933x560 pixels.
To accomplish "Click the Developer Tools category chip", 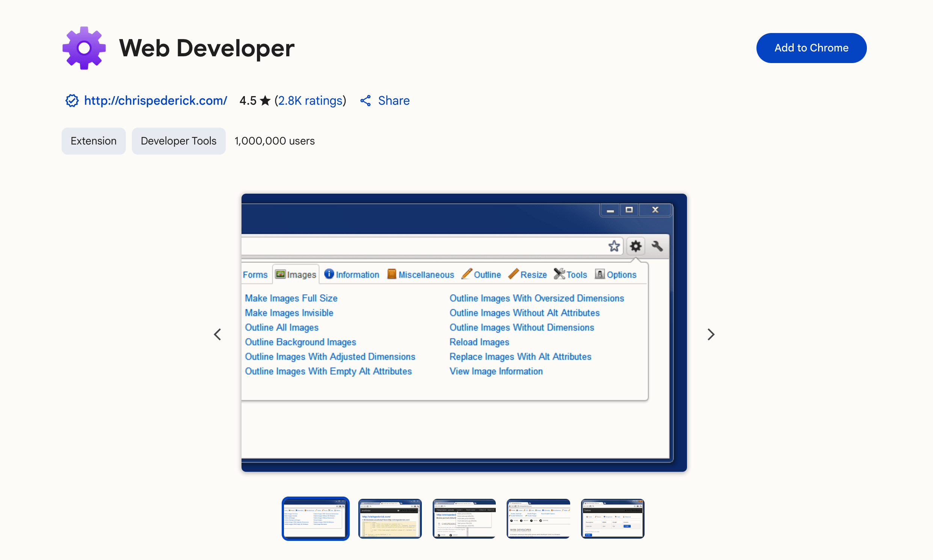I will 178,141.
